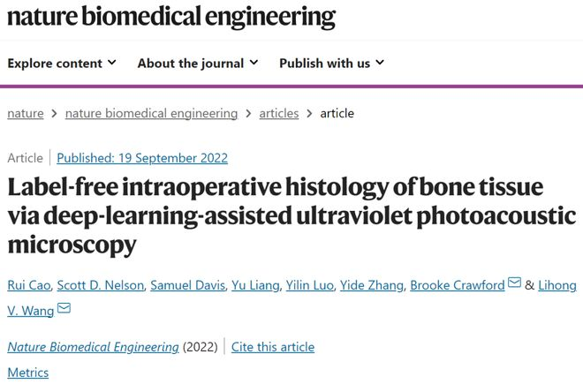Expand the Explore content dropdown
Screen dimensions: 583x392
pos(61,64)
